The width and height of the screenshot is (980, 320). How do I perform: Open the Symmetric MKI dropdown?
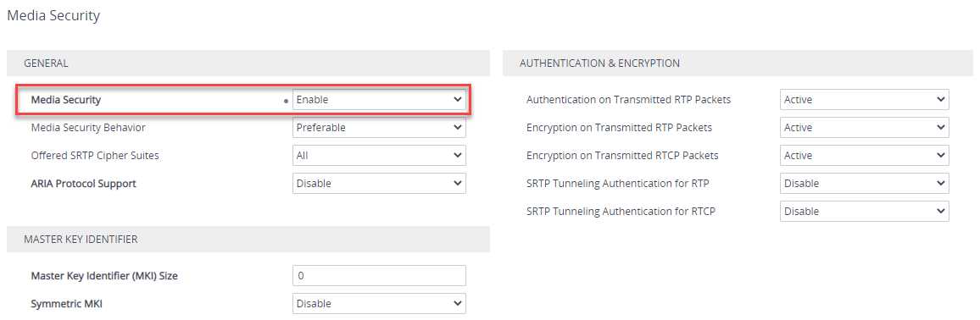(x=379, y=304)
